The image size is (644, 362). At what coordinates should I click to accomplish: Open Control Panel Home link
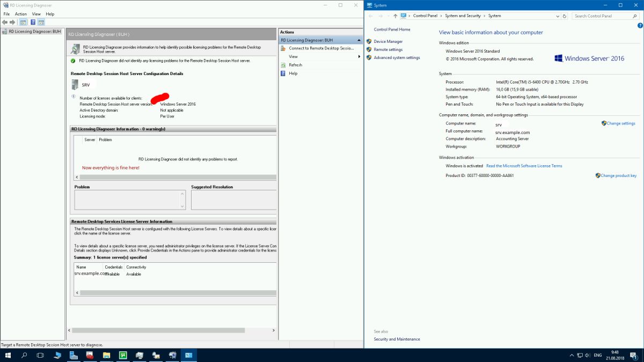pos(392,29)
